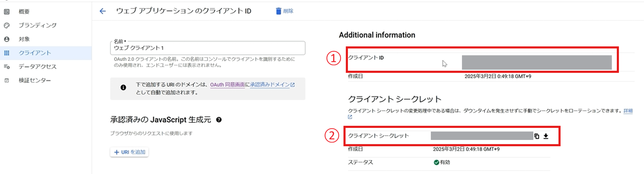Open the OAuth 同意画面 link
This screenshot has height=174, width=644.
click(x=227, y=85)
